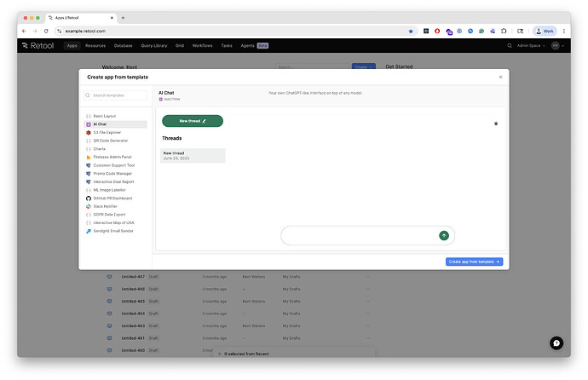The height and width of the screenshot is (380, 588).
Task: Reload the page
Action: [x=46, y=32]
